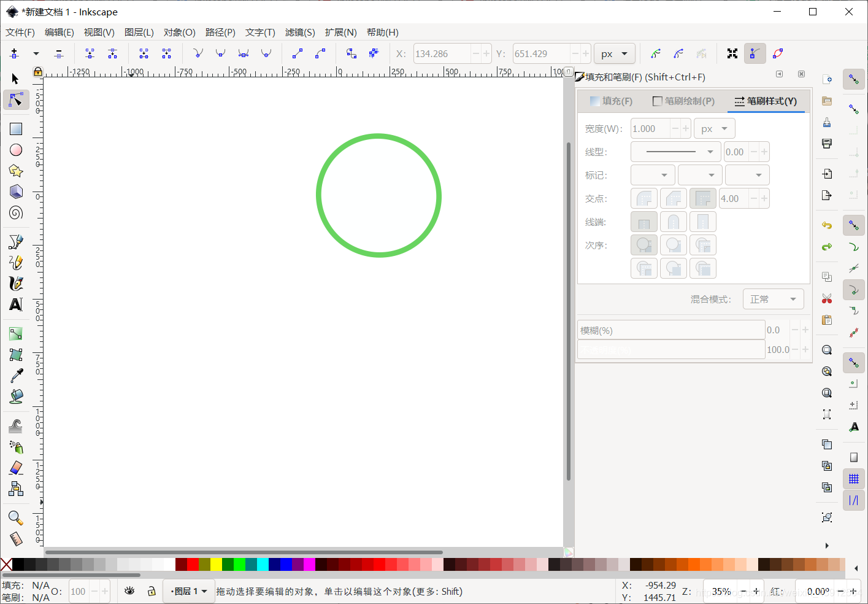Toggle the guides lock above ruler
This screenshot has height=604, width=868.
point(38,72)
